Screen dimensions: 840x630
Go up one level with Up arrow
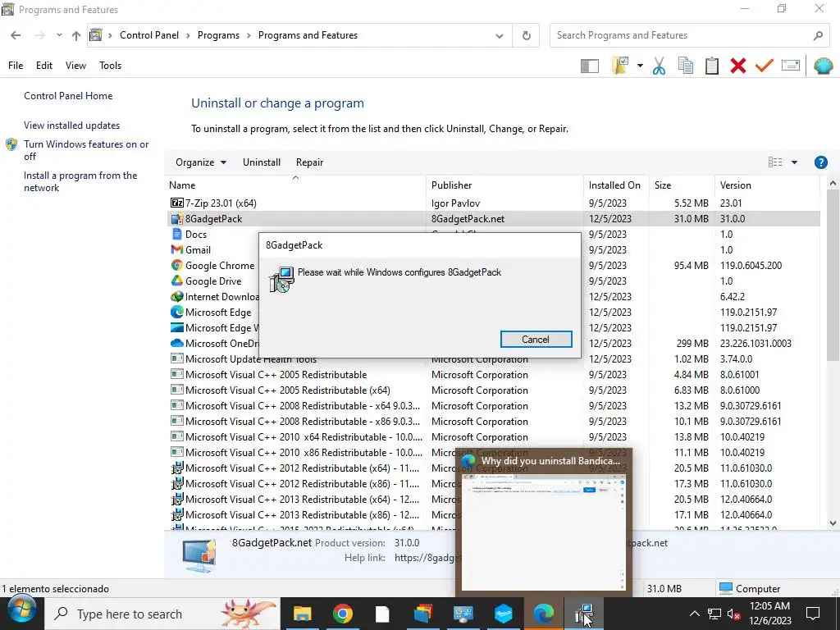click(x=76, y=35)
